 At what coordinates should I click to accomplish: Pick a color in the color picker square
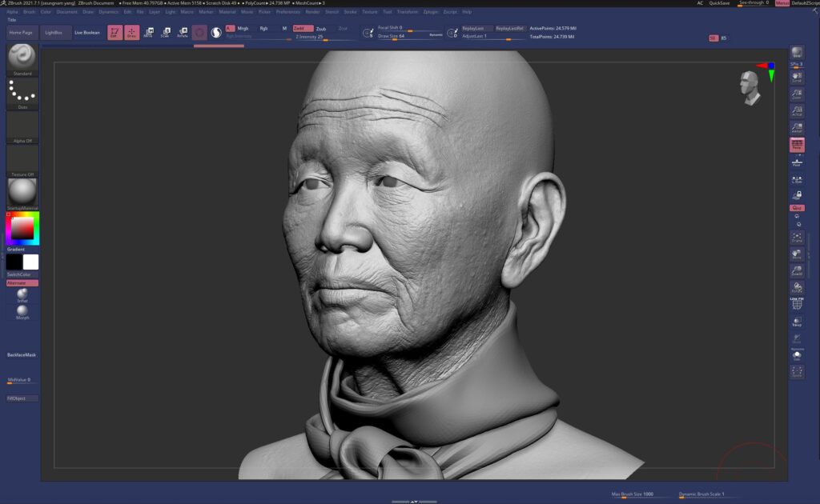[x=24, y=229]
